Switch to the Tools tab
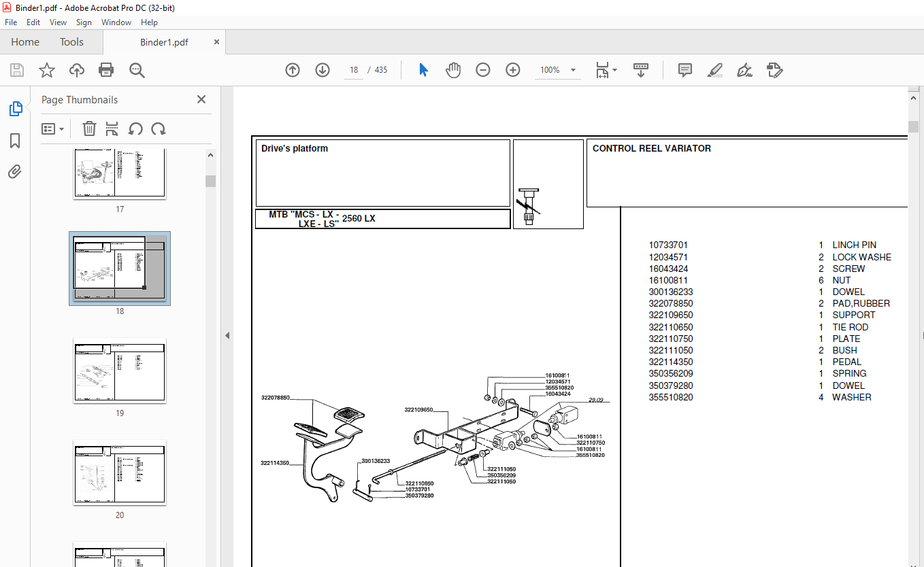 (71, 42)
